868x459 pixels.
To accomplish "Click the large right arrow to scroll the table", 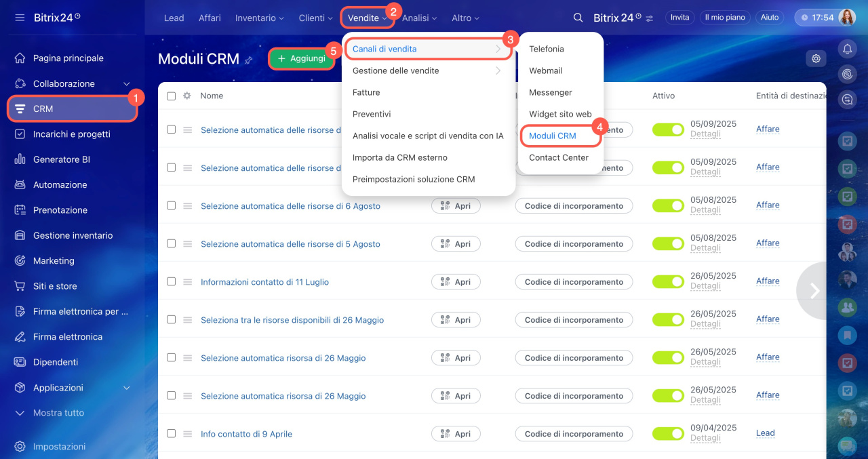I will [x=814, y=291].
